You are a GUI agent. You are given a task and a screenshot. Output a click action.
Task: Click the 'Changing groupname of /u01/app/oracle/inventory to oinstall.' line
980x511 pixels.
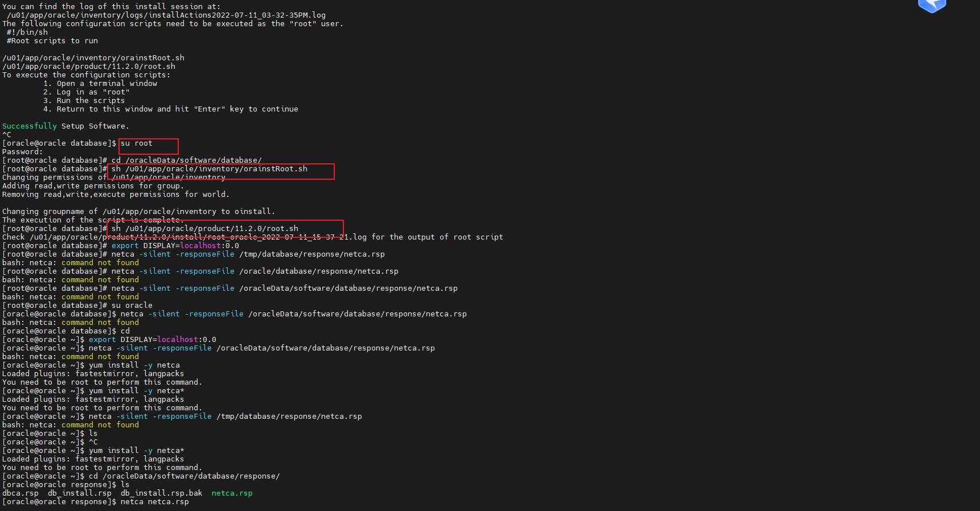click(x=139, y=212)
